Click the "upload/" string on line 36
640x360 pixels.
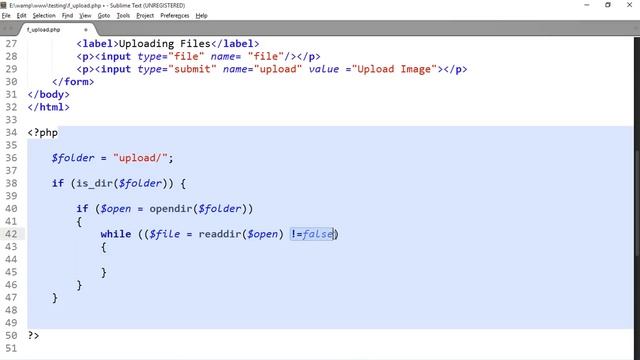click(x=140, y=158)
